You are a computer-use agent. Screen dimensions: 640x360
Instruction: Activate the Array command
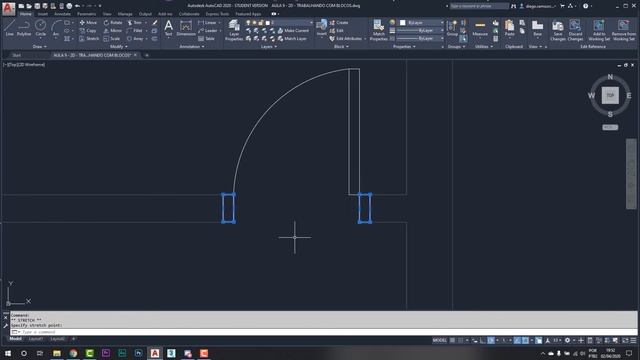pos(135,38)
